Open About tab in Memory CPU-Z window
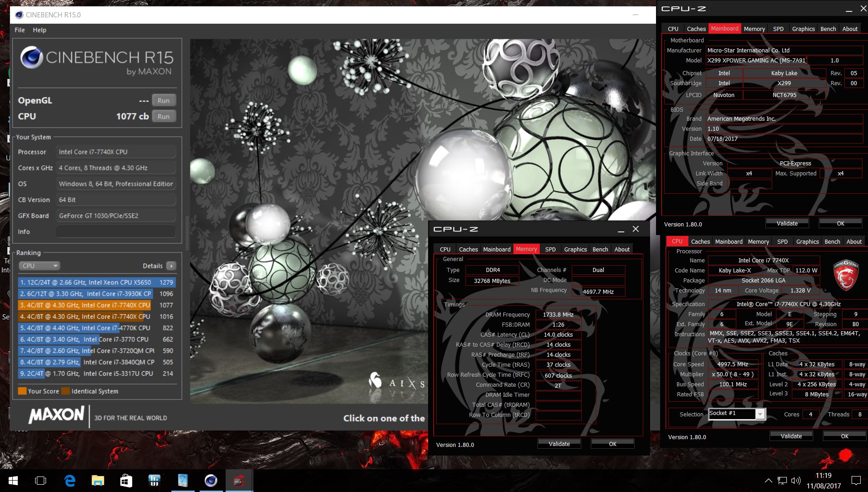The width and height of the screenshot is (868, 492). pyautogui.click(x=622, y=249)
